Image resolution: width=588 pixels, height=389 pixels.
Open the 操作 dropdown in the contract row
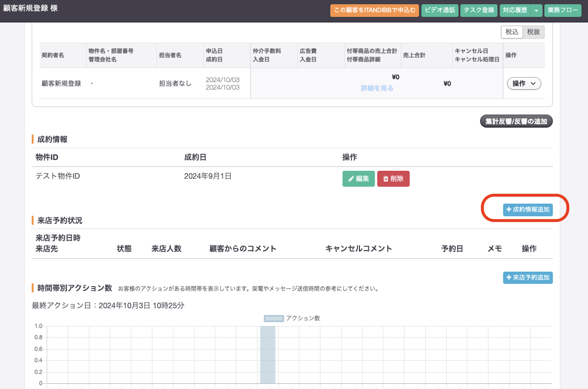524,84
